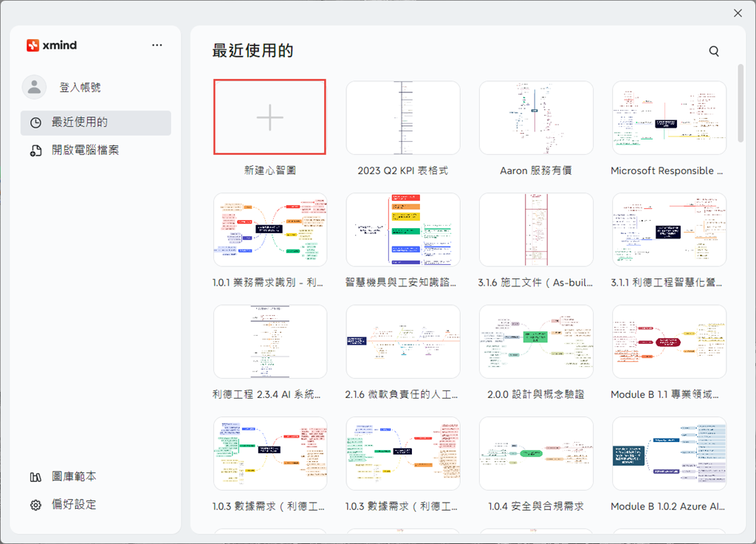Click the Aaron 服務有價 file name
Image resolution: width=756 pixels, height=544 pixels.
pyautogui.click(x=536, y=171)
